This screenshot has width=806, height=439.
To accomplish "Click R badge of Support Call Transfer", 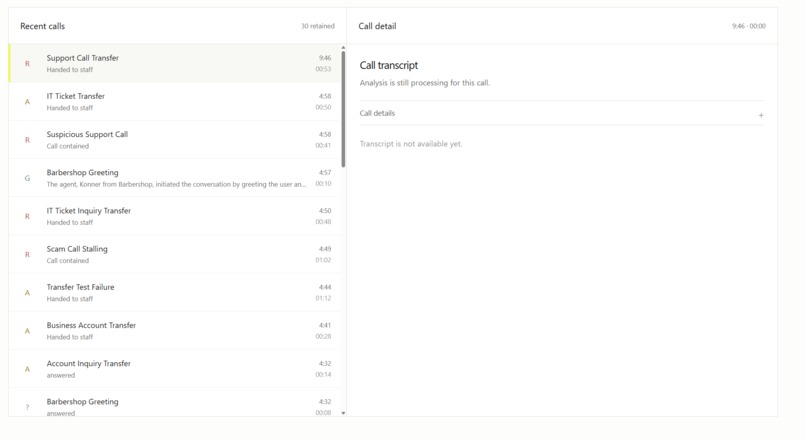I will (x=27, y=64).
